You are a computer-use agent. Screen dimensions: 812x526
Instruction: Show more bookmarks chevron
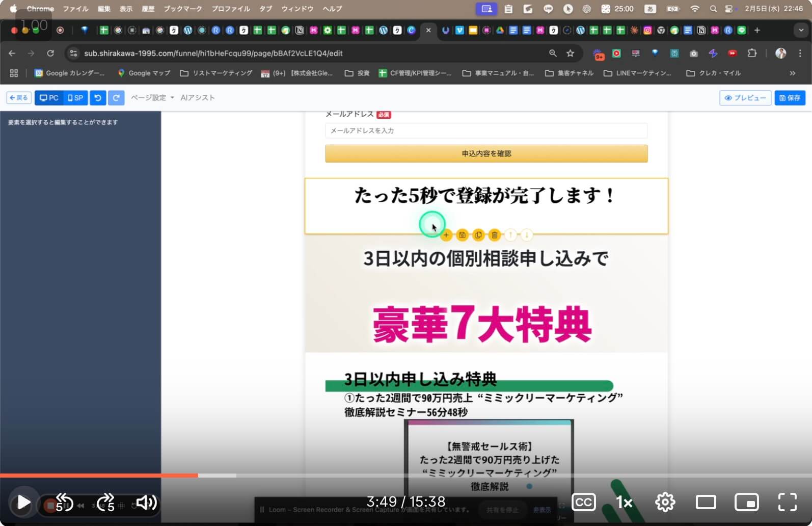click(x=793, y=73)
